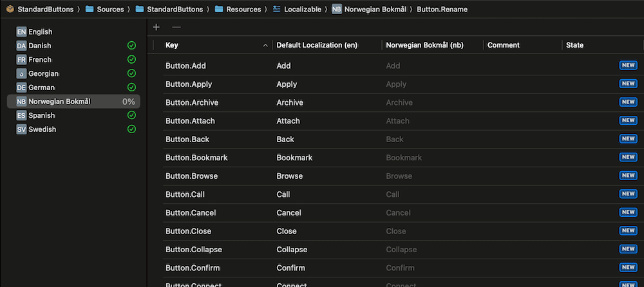
Task: Click the English value "Bookmark"
Action: click(x=294, y=158)
